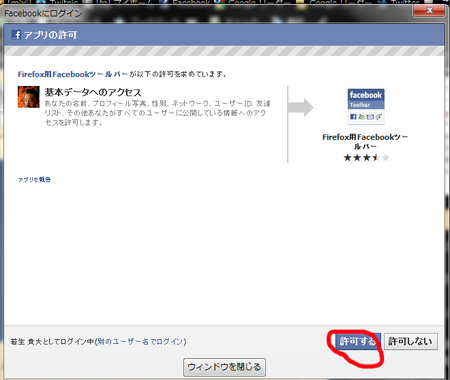Close the Facebookにログイン window

coord(429,10)
